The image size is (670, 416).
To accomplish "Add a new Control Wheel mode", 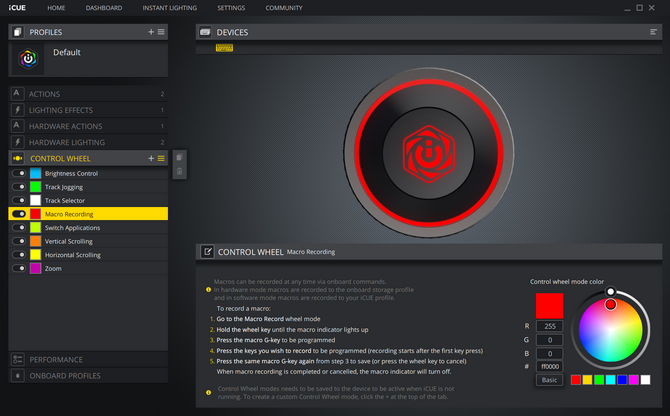I will tap(151, 158).
